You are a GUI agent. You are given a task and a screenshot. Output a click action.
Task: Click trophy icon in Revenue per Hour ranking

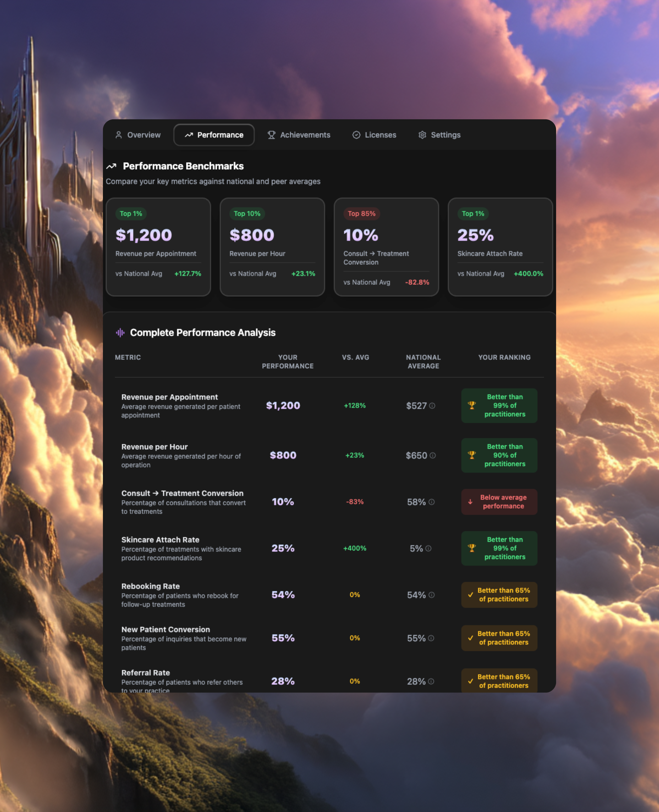pos(471,455)
